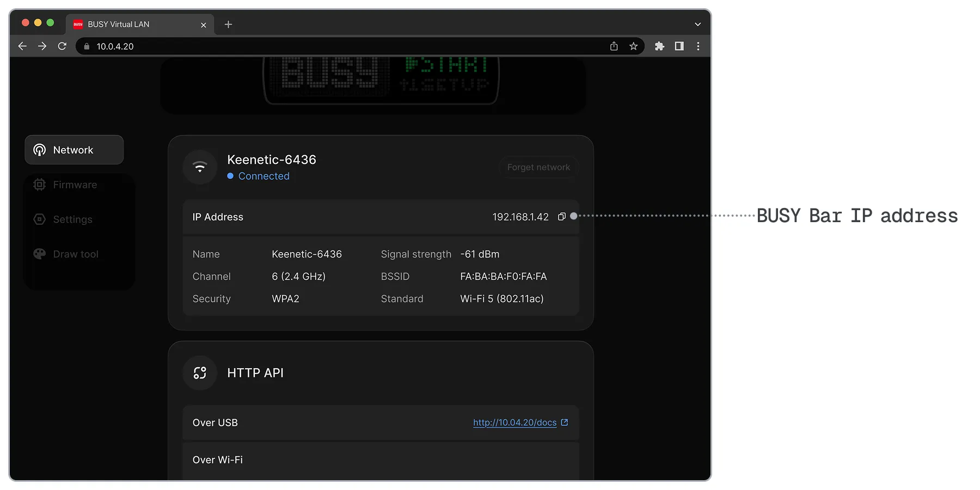Image resolution: width=980 pixels, height=490 pixels.
Task: Click the HTTP API section icon
Action: click(200, 373)
